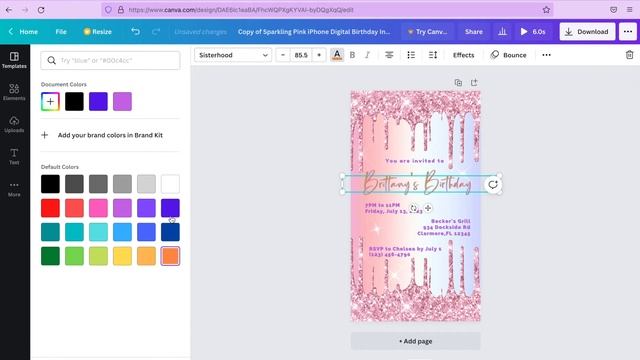The width and height of the screenshot is (640, 360).
Task: Decrease font size with minus
Action: [283, 55]
